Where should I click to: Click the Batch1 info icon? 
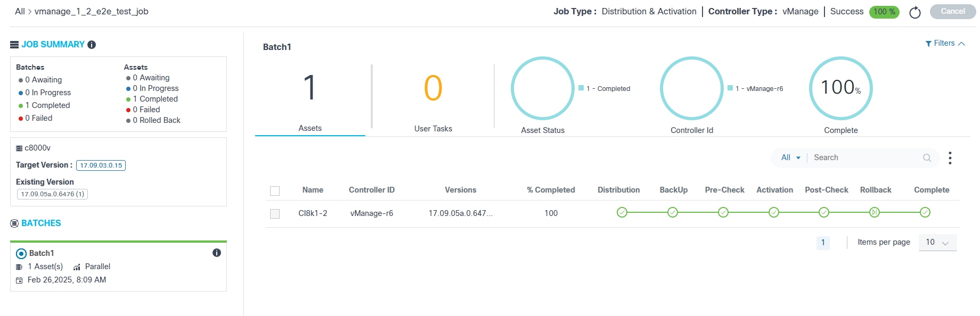pyautogui.click(x=217, y=253)
